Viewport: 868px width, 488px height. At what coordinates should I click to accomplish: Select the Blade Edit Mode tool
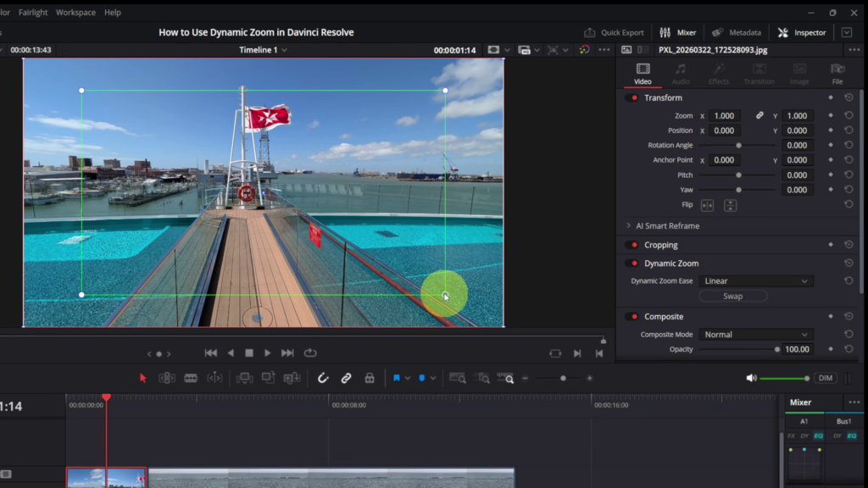191,378
